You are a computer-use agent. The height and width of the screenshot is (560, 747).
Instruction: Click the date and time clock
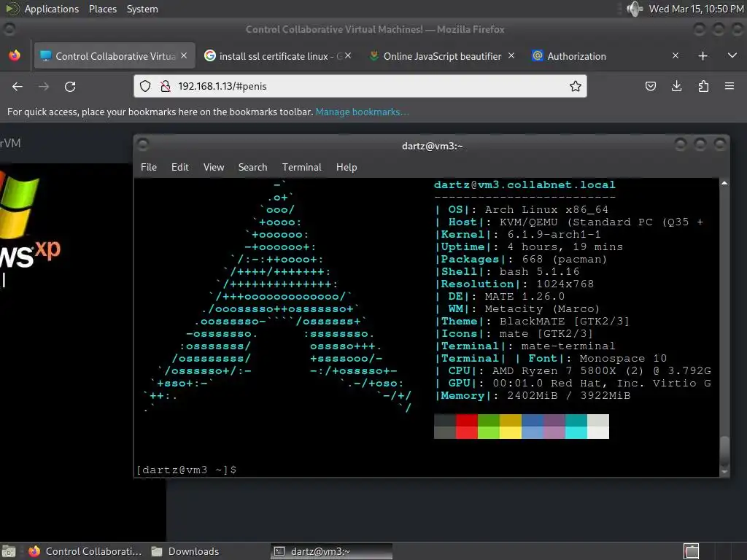pyautogui.click(x=696, y=9)
